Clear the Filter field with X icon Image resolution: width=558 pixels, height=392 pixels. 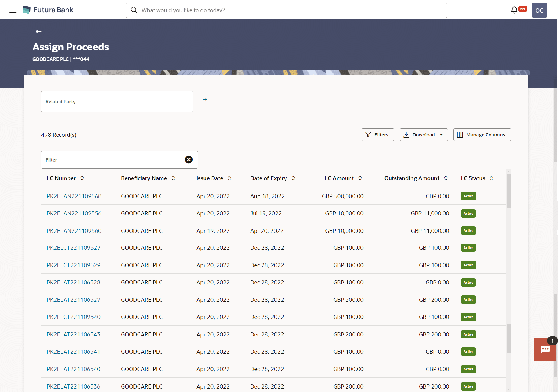189,159
